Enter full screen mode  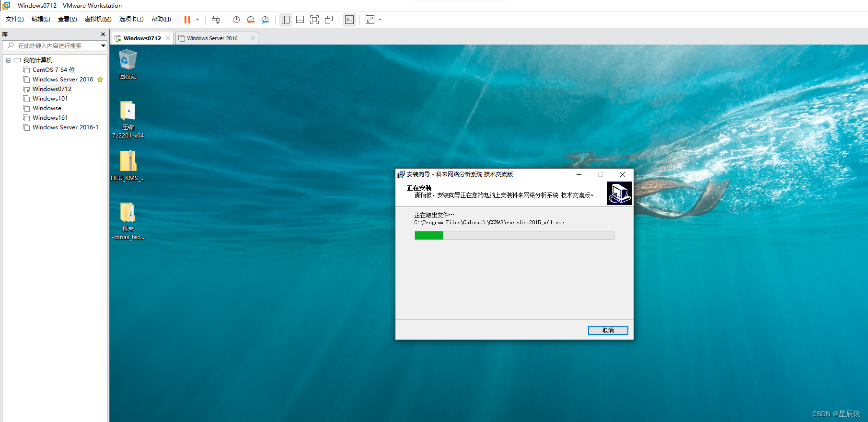pyautogui.click(x=314, y=20)
